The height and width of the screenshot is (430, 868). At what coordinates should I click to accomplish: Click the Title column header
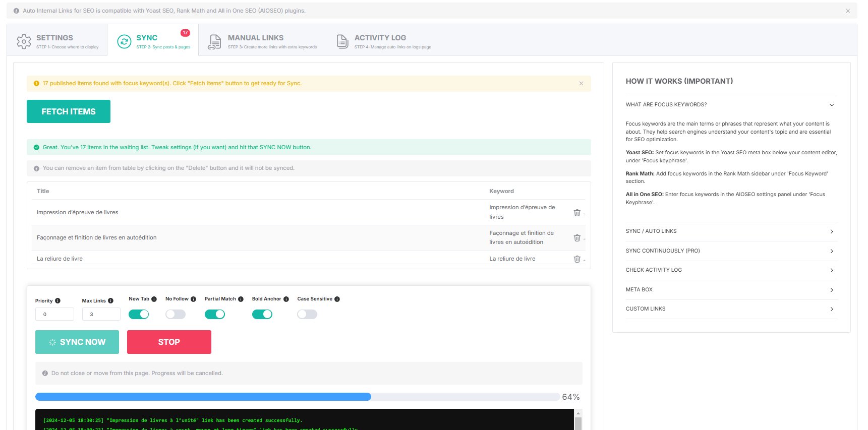pyautogui.click(x=43, y=191)
